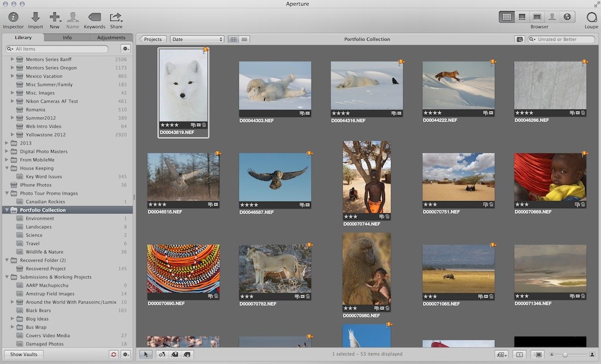
Task: Open the Faces view
Action: 552,17
